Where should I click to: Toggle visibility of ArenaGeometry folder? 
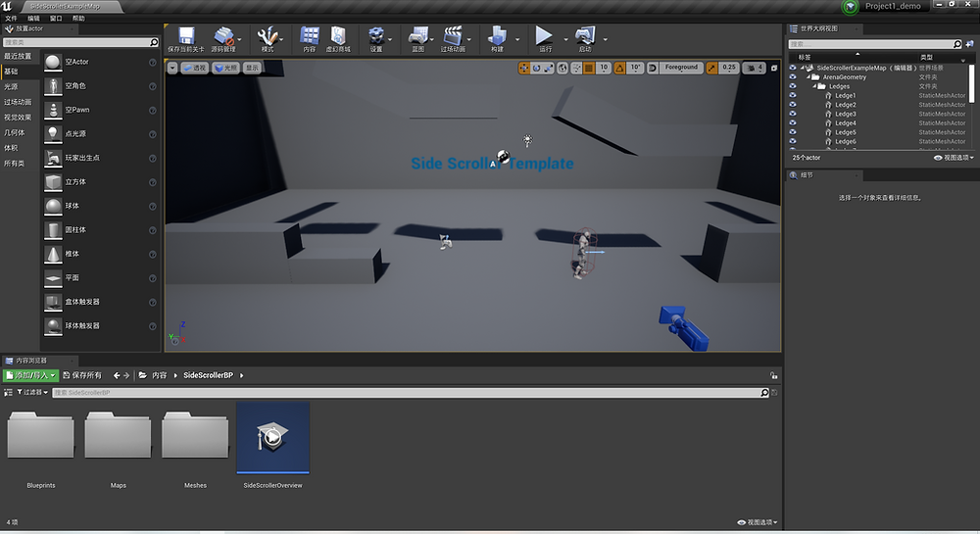pyautogui.click(x=793, y=77)
